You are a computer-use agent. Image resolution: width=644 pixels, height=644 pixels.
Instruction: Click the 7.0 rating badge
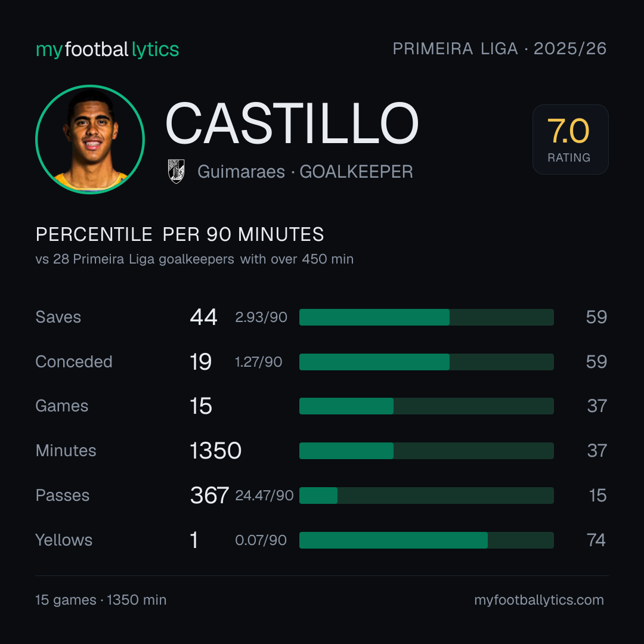click(570, 139)
